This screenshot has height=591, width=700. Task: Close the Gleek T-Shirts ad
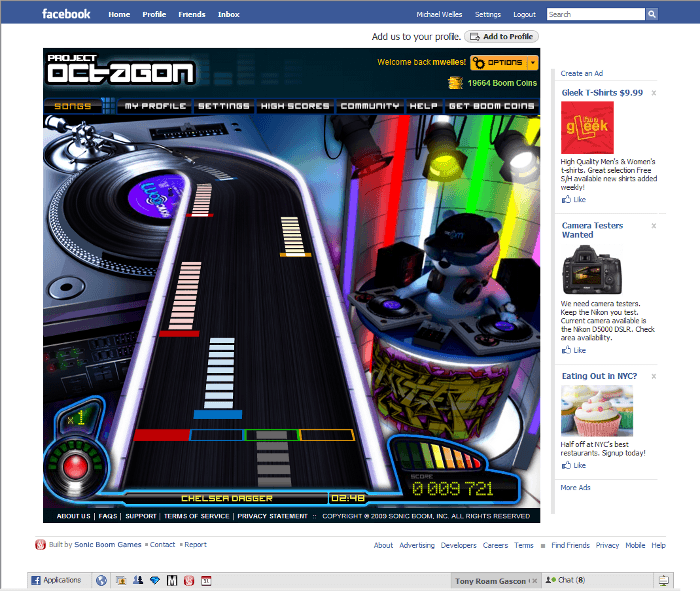click(x=654, y=93)
